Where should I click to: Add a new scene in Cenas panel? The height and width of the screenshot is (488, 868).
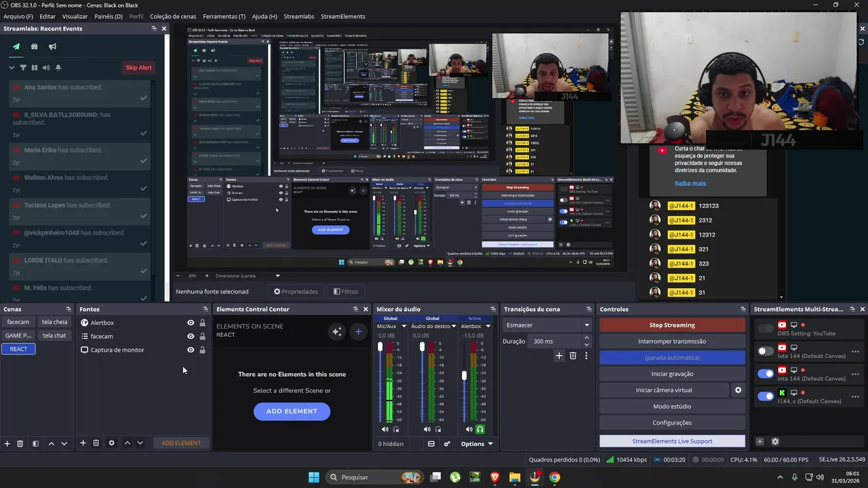coord(7,443)
